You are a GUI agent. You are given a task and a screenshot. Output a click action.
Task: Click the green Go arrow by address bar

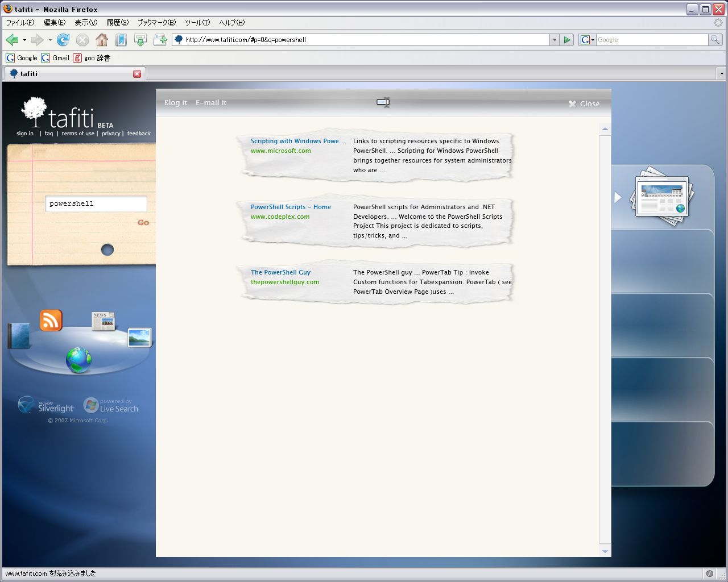tap(567, 40)
